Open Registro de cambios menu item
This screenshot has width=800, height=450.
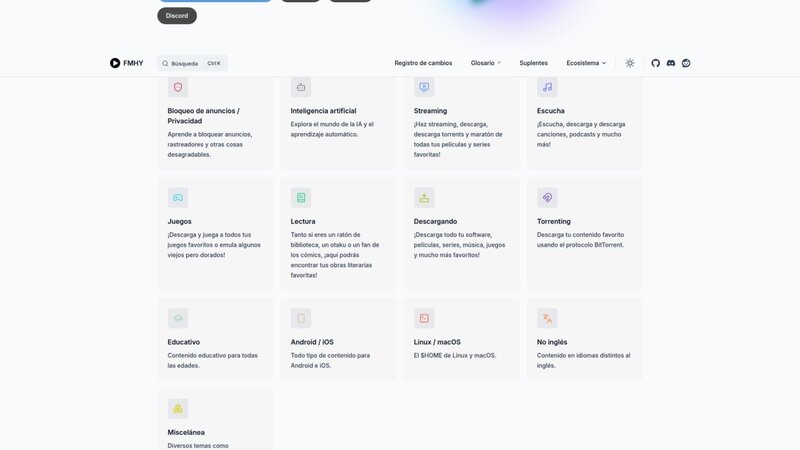(x=423, y=63)
